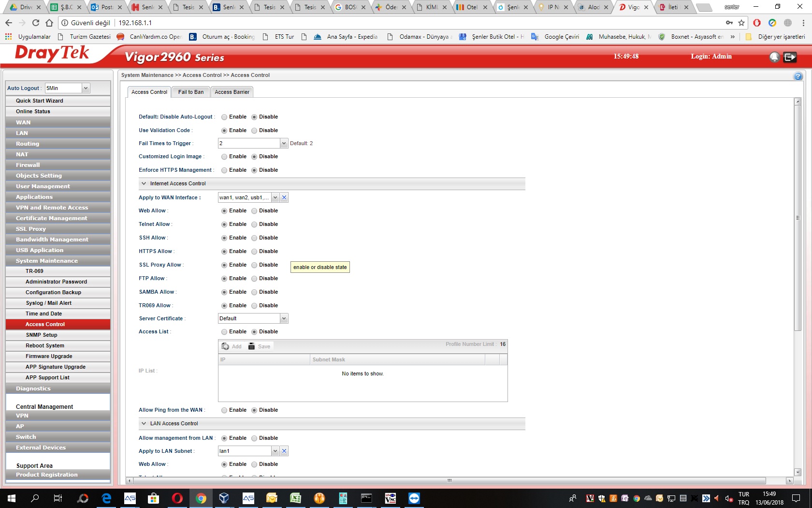The height and width of the screenshot is (508, 812).
Task: Open Microsoft Edge from the taskbar
Action: pos(106,498)
